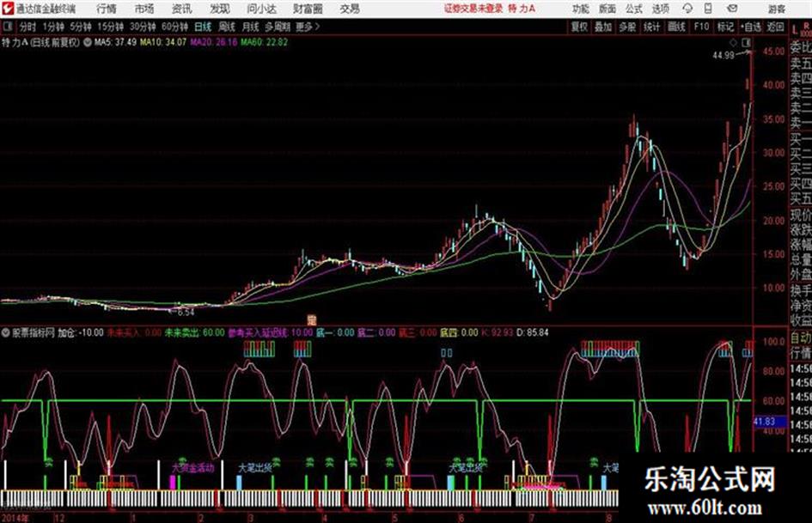Click the 统计 toolbar button

pos(652,27)
